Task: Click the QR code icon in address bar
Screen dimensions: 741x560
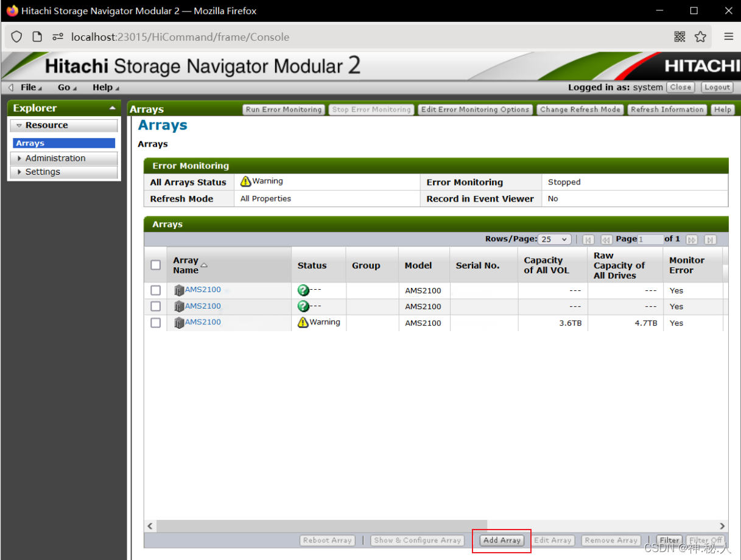Action: pos(680,37)
